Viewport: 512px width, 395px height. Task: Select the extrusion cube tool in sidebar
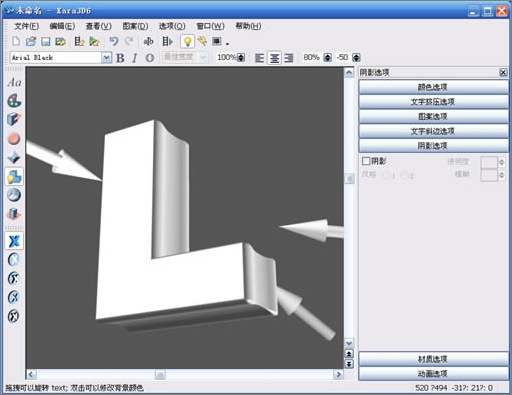point(14,119)
